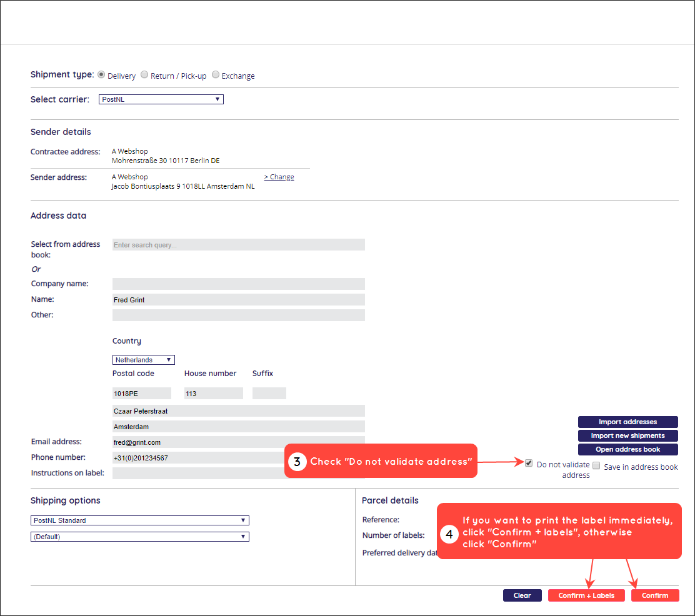The height and width of the screenshot is (616, 695).
Task: Click the Contractee address text A Webshop
Action: (129, 151)
